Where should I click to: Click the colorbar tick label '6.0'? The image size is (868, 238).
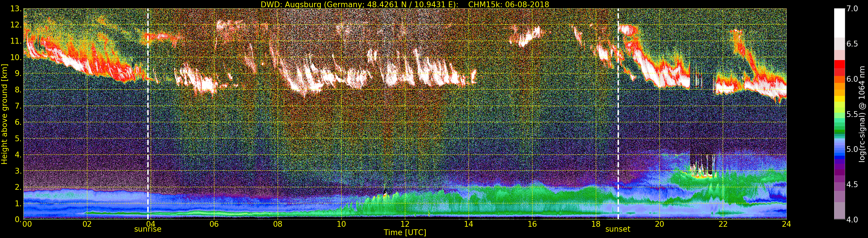coord(852,79)
